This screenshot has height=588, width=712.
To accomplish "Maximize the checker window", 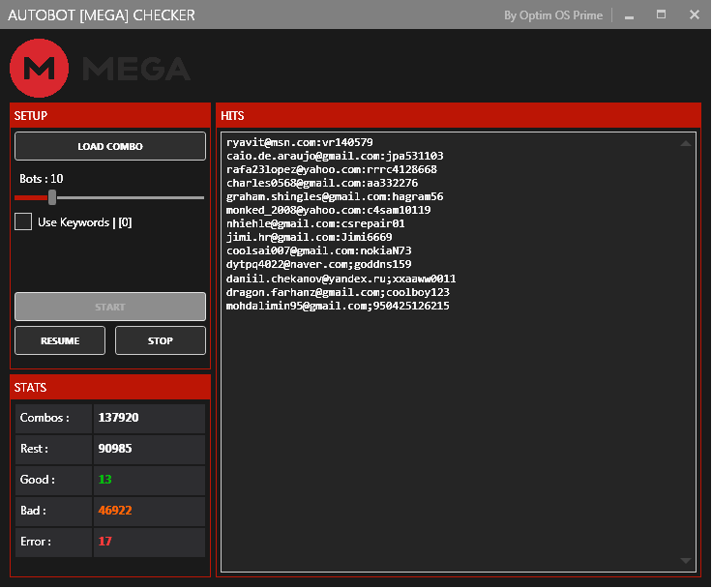I will (x=661, y=15).
